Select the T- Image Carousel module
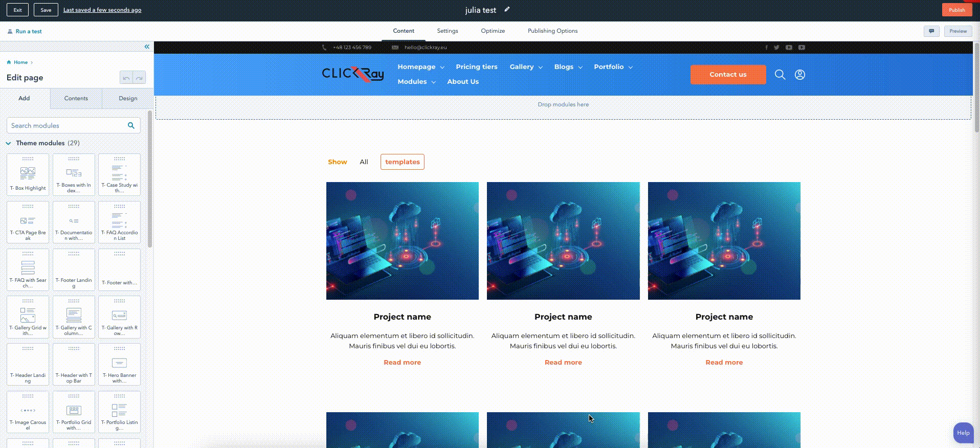 coord(28,412)
